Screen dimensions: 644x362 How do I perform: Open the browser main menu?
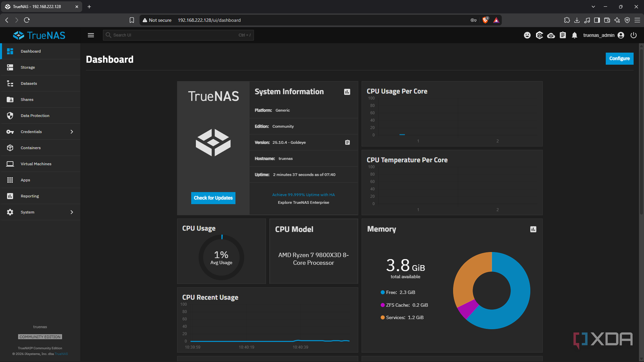pyautogui.click(x=637, y=20)
